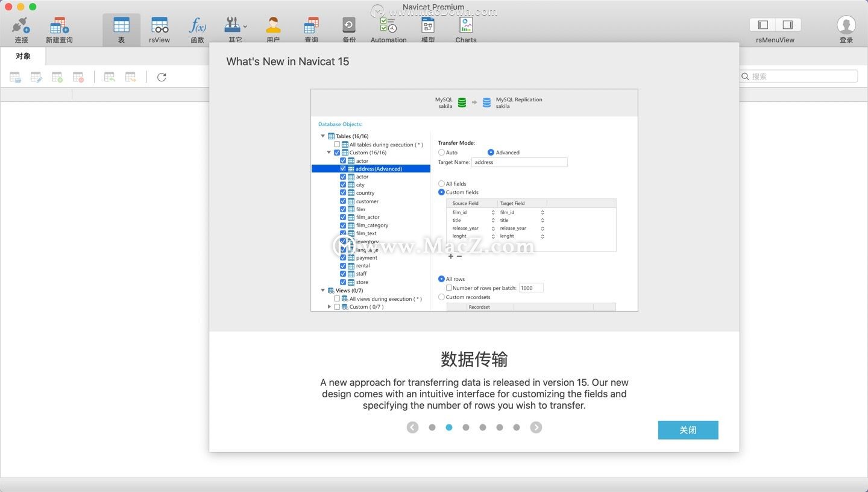Toggle the left sidebar pane view button
This screenshot has width=868, height=492.
tap(763, 25)
